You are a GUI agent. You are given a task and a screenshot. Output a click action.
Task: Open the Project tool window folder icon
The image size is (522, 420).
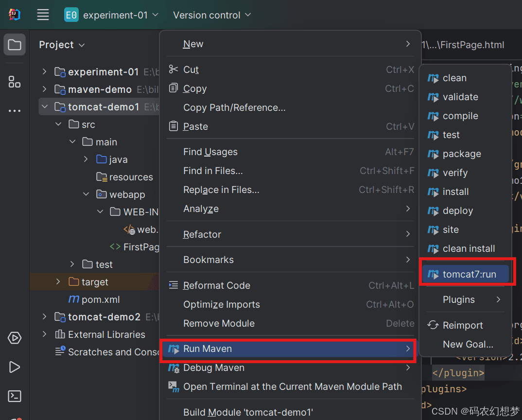(15, 45)
